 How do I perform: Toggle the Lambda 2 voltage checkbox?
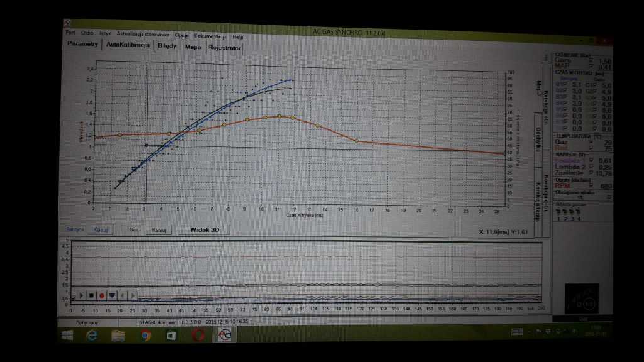589,167
